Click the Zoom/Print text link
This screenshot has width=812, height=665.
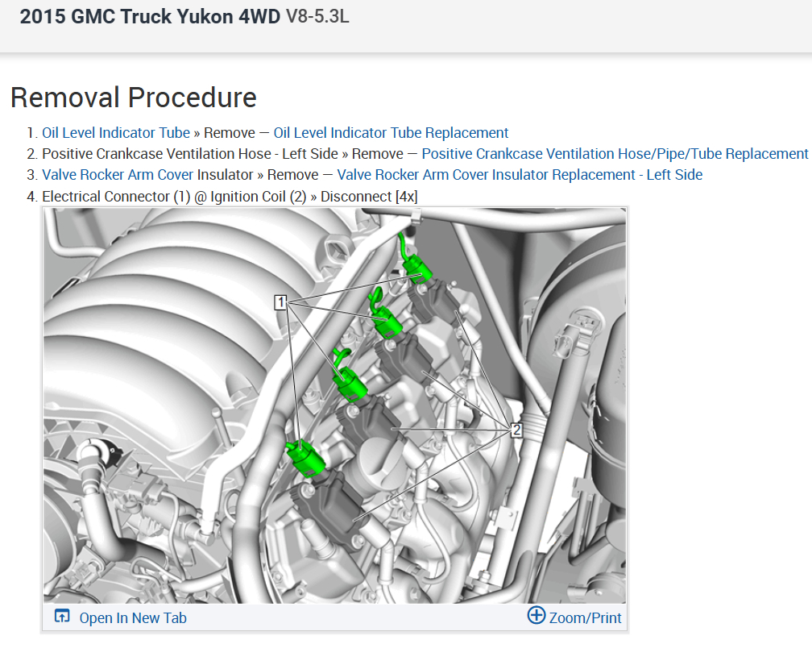585,617
